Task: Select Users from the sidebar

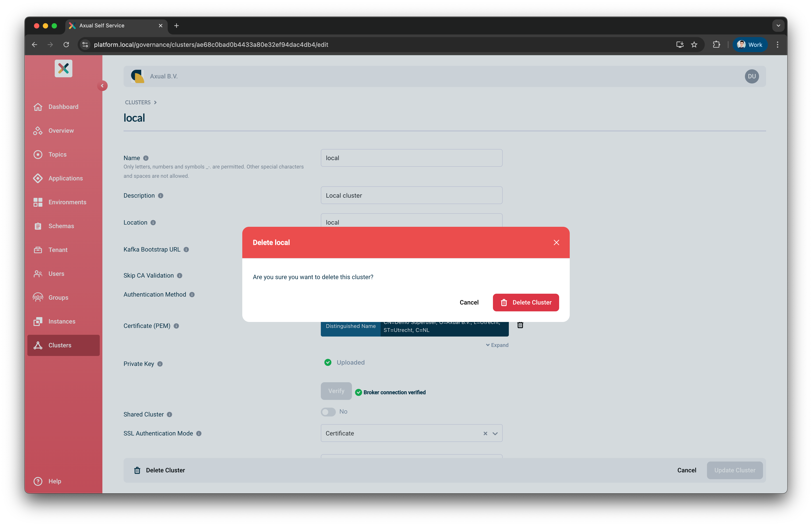Action: click(56, 273)
